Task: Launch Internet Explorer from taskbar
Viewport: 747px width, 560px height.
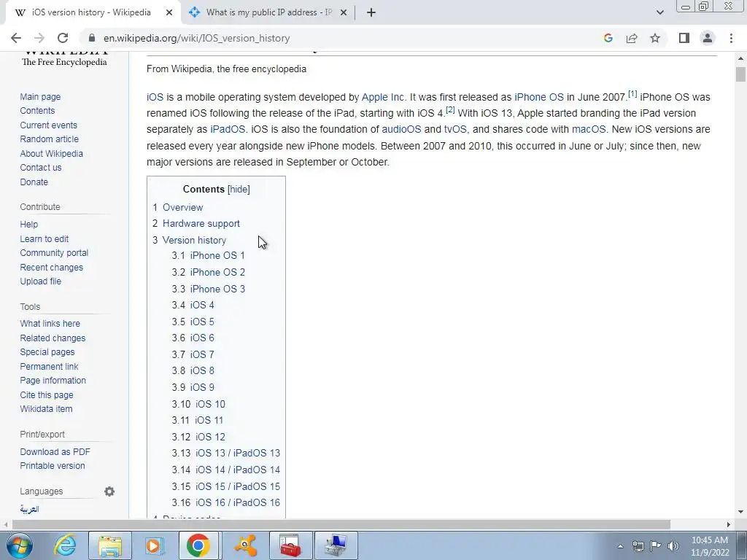Action: click(65, 545)
